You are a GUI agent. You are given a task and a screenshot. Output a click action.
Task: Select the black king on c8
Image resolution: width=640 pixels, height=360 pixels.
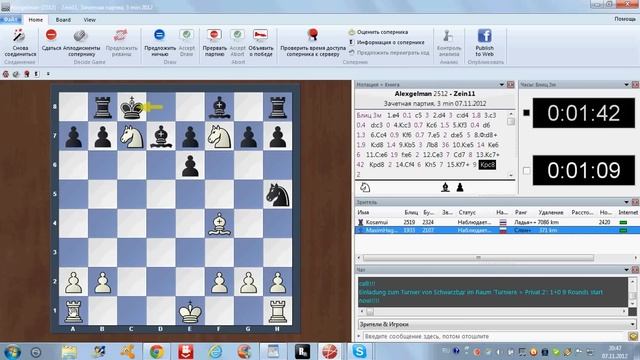pos(131,107)
